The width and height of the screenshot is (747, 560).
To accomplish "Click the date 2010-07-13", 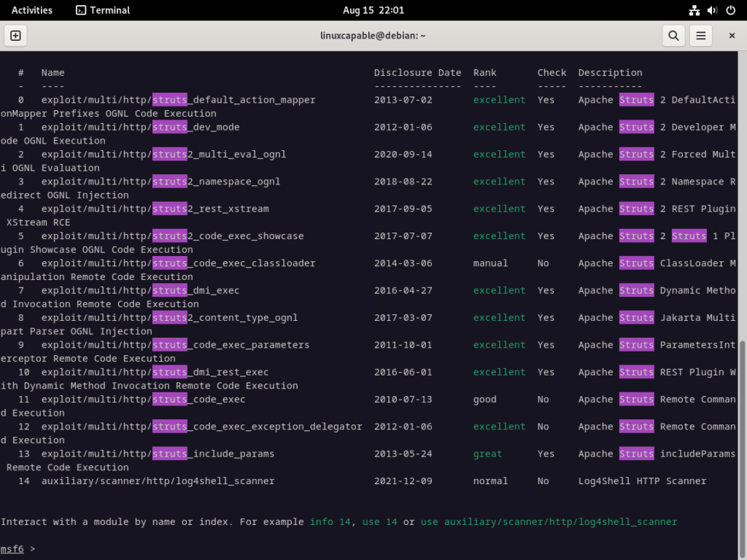I will [x=403, y=399].
